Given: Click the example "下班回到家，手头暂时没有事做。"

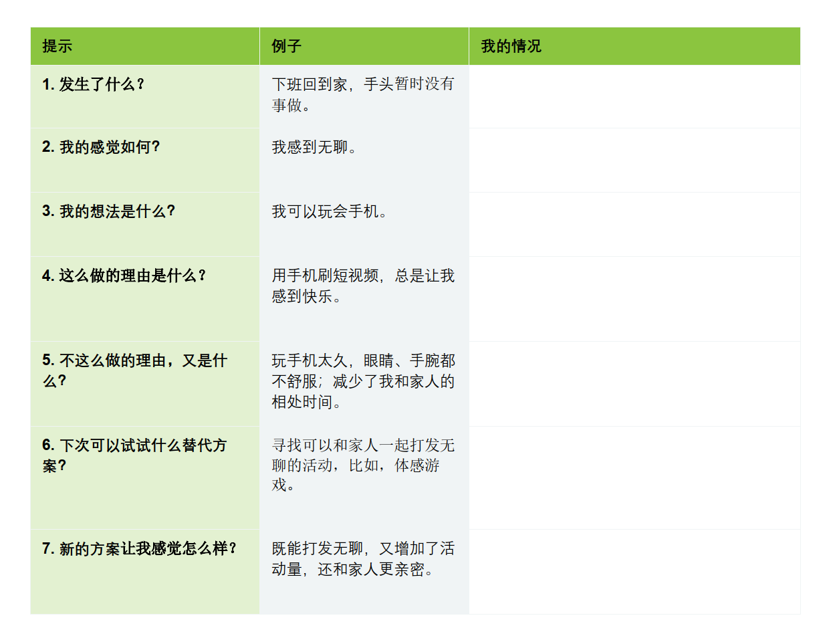Looking at the screenshot, I should 363,94.
